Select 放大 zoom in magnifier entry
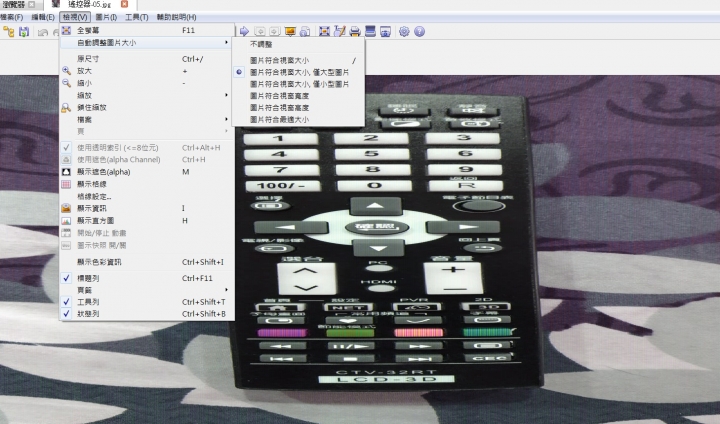 [147, 71]
